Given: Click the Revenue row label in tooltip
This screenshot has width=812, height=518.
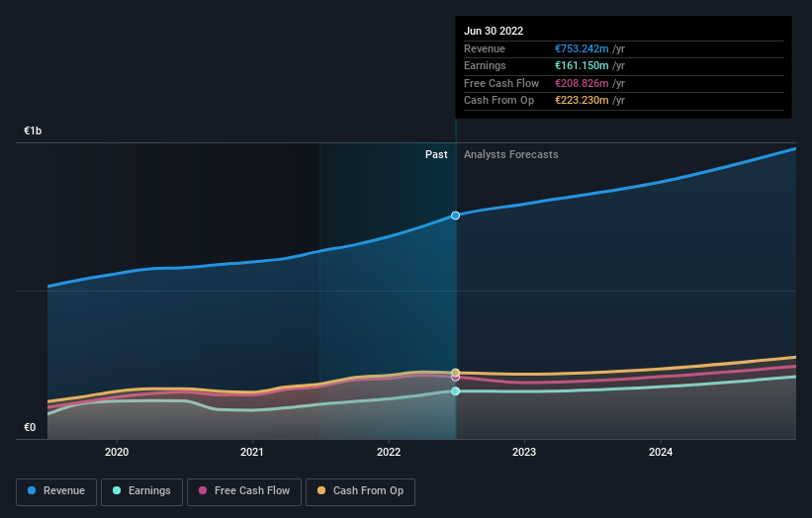Looking at the screenshot, I should [x=485, y=48].
